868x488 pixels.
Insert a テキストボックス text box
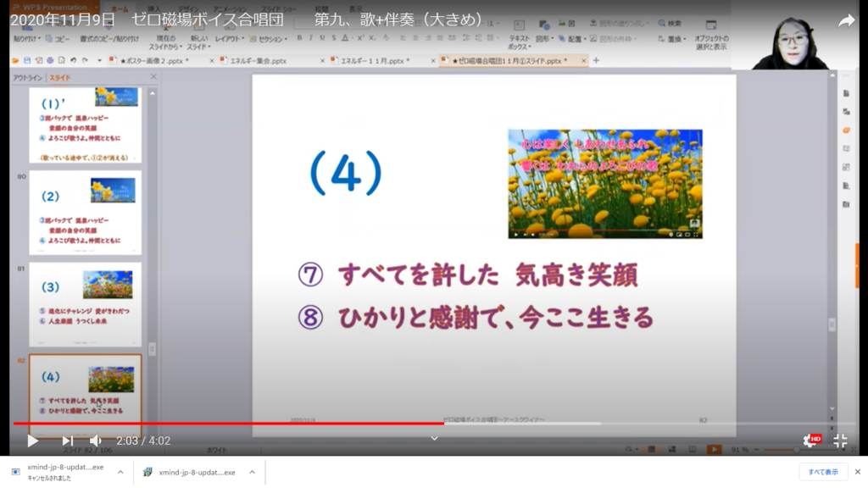coord(519,35)
